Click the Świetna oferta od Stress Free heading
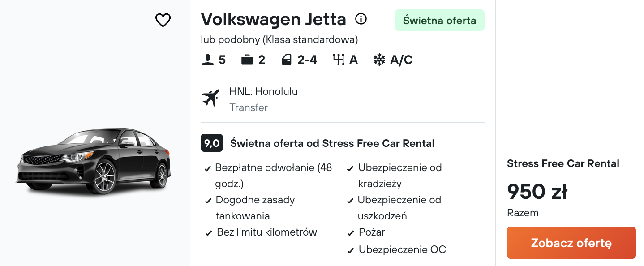This screenshot has width=644, height=266. 332,143
